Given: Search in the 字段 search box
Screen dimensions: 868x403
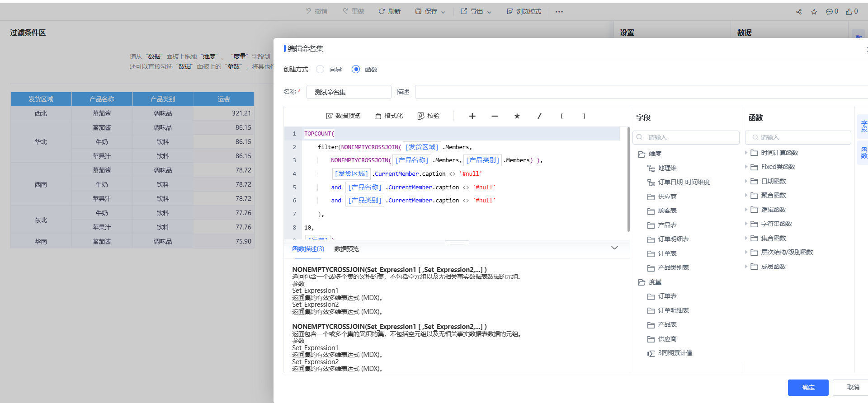Looking at the screenshot, I should click(x=686, y=137).
